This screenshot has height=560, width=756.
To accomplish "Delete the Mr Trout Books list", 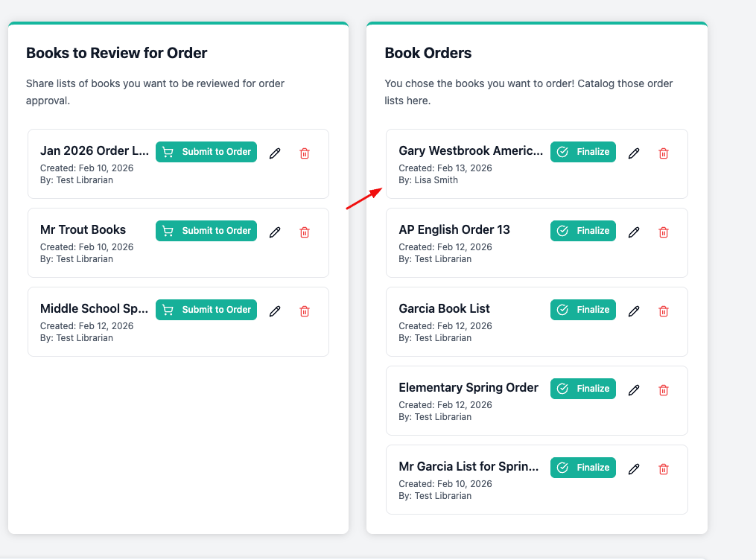I will pyautogui.click(x=304, y=232).
